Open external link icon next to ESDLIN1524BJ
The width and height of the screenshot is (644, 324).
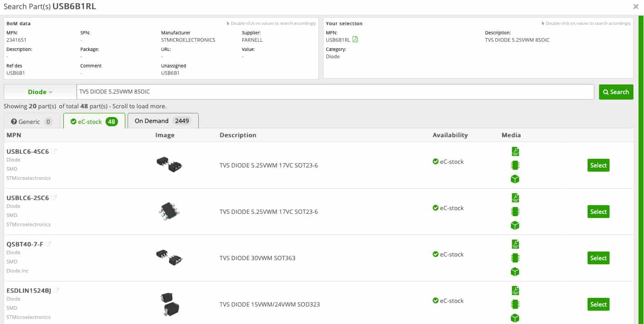(x=56, y=290)
